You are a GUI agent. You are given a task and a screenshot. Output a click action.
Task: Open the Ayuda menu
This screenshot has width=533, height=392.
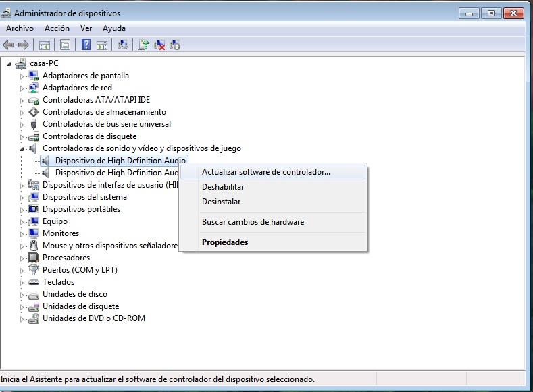pyautogui.click(x=114, y=28)
